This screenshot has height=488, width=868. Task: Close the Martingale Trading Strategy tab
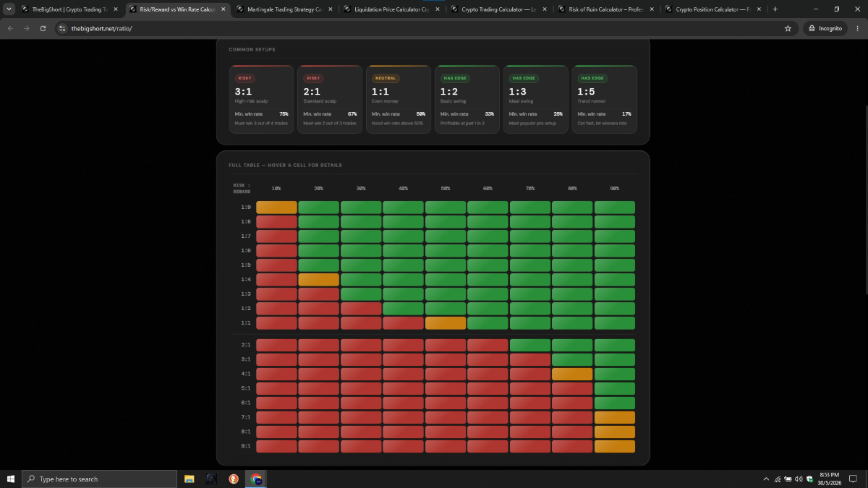click(x=331, y=9)
